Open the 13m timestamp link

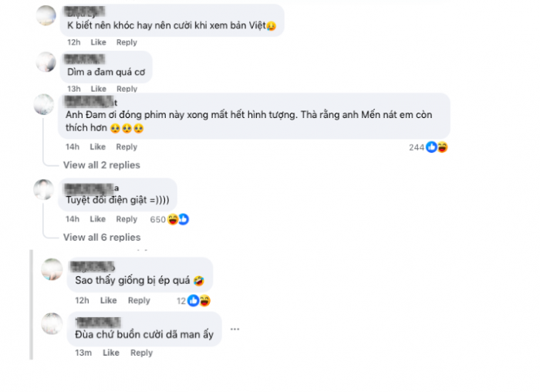(83, 353)
